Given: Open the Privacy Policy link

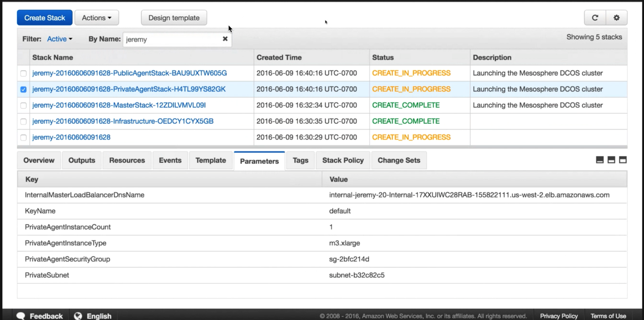Looking at the screenshot, I should [559, 316].
